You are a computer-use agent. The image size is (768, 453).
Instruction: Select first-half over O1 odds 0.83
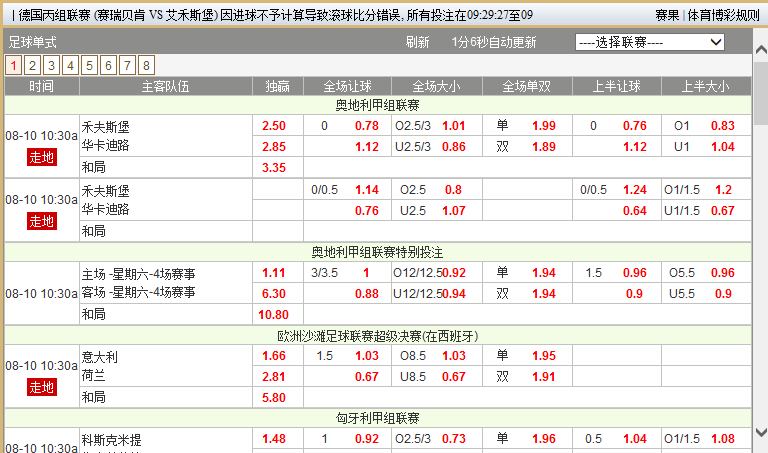[723, 126]
